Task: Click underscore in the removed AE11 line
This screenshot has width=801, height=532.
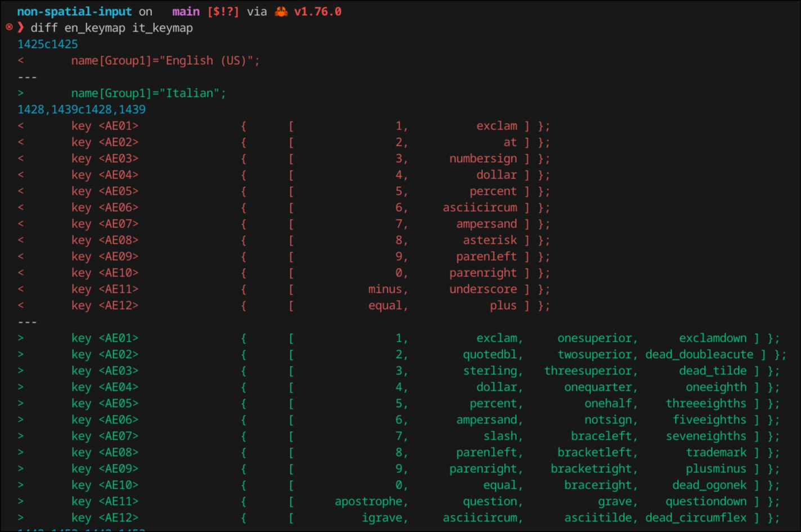Action: (483, 289)
